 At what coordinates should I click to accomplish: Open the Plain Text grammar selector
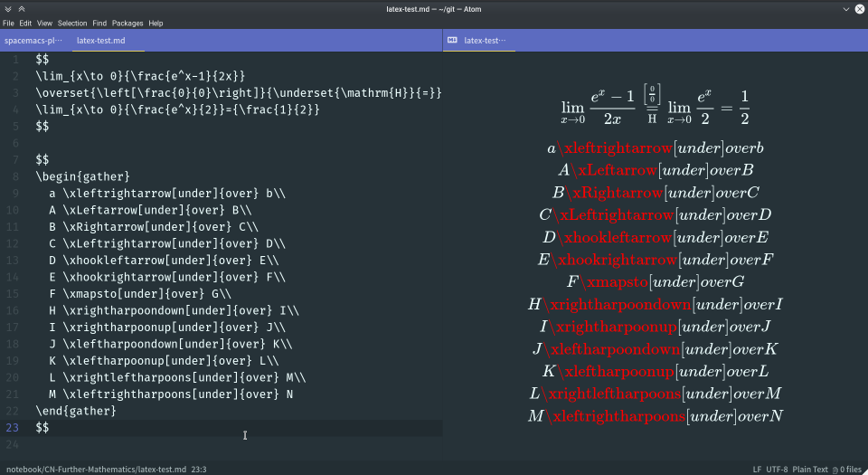pyautogui.click(x=810, y=470)
